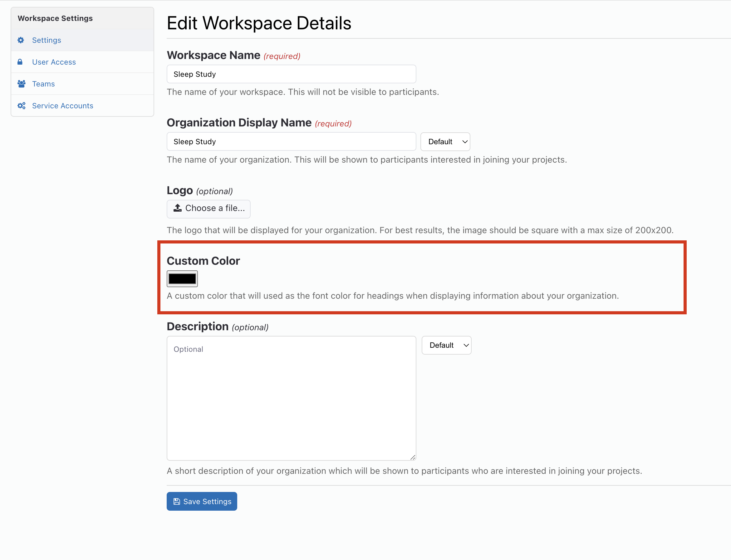Click the Save Settings button
Image resolution: width=731 pixels, height=560 pixels.
202,501
